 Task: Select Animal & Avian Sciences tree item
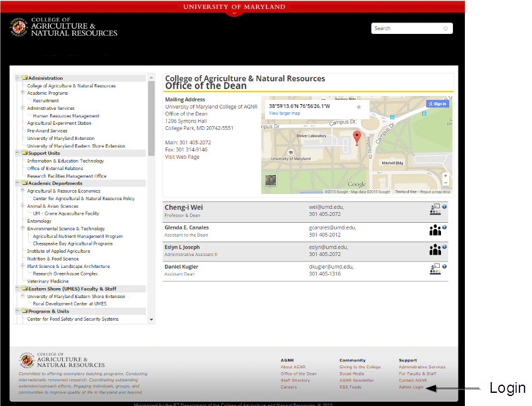(53, 206)
